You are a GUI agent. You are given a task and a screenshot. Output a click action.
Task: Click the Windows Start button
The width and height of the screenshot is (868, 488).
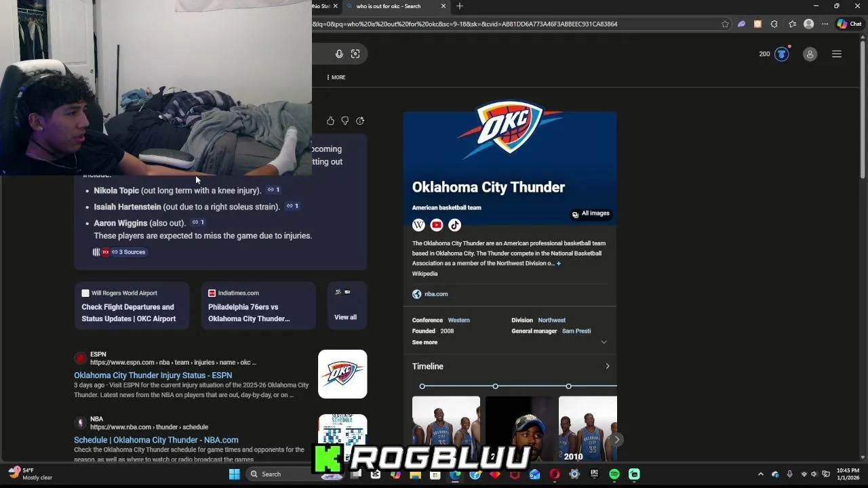[234, 474]
